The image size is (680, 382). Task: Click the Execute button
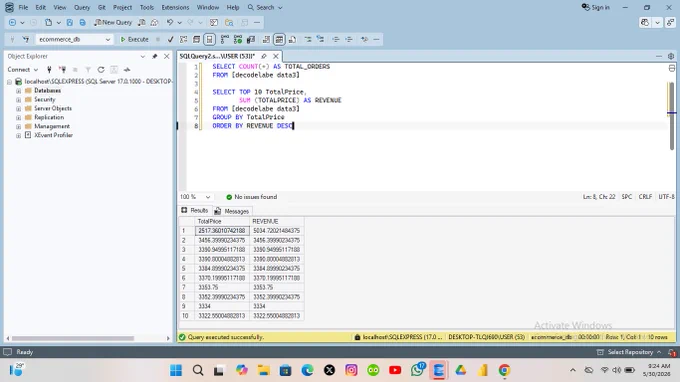click(134, 39)
